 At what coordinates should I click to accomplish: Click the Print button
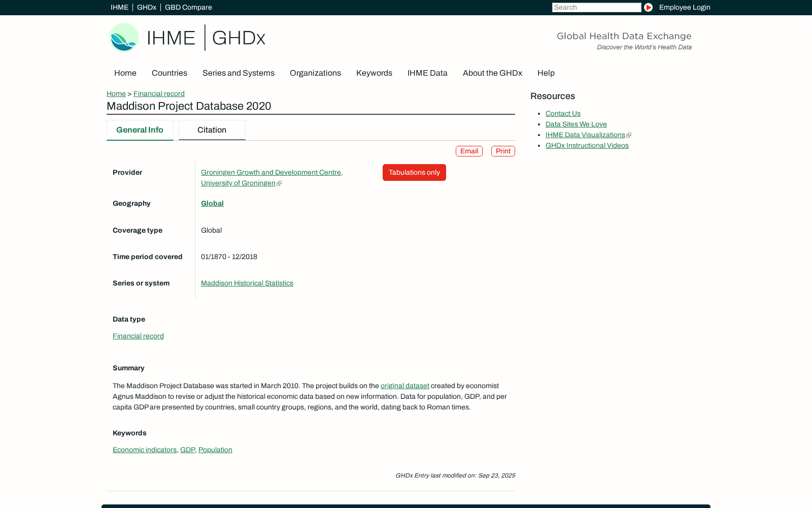click(503, 151)
